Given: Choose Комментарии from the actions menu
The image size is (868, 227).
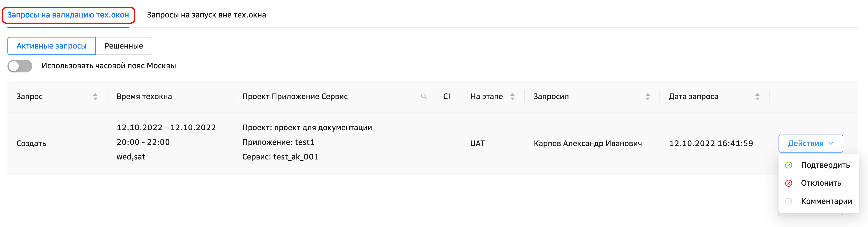Looking at the screenshot, I should (x=826, y=201).
